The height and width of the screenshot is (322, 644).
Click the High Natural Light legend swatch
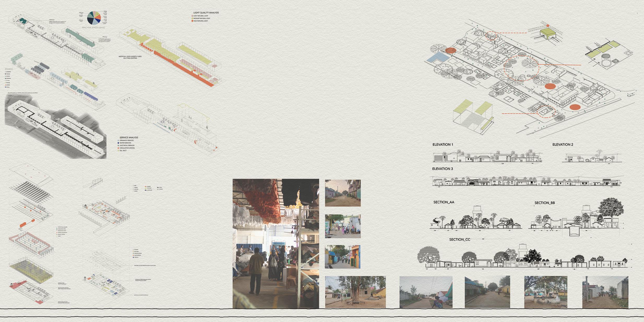click(193, 21)
